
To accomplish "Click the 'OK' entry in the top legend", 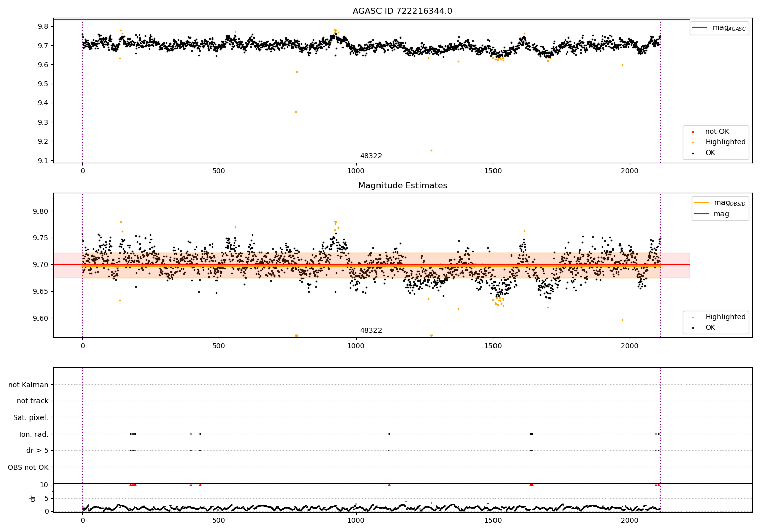I will pyautogui.click(x=710, y=153).
